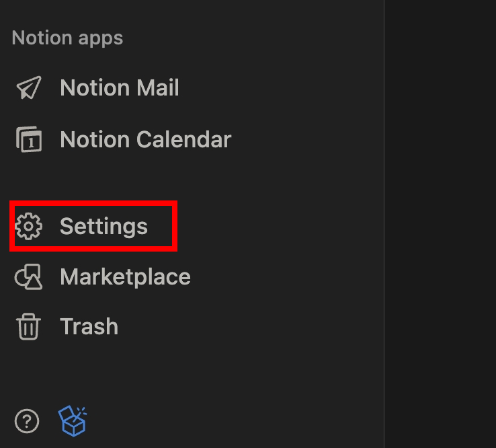Click empty sidebar space right of Trash
This screenshot has width=496, height=448.
(x=255, y=327)
